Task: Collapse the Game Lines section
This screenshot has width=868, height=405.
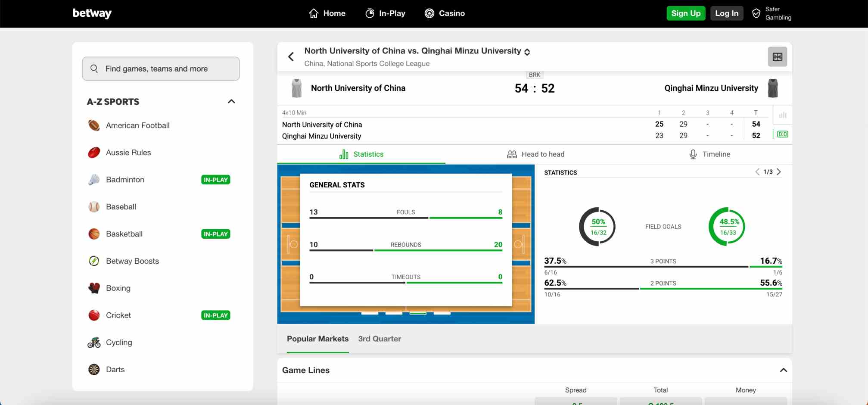Action: pyautogui.click(x=784, y=370)
